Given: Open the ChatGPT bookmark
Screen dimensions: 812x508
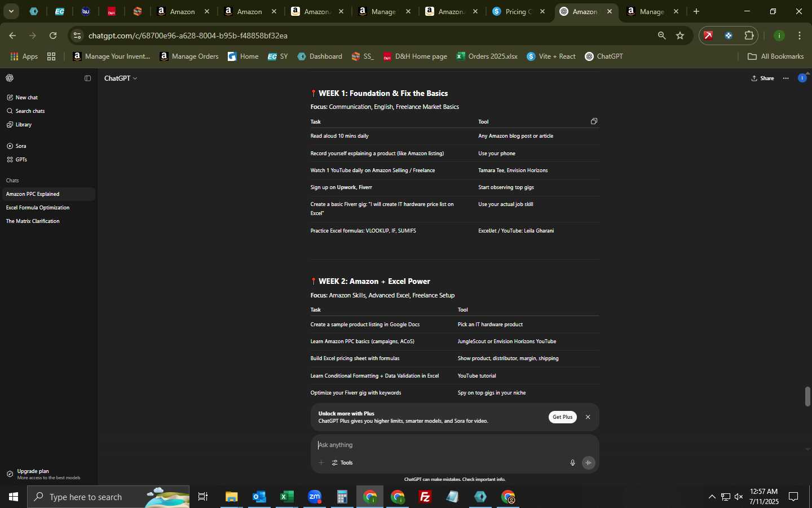Looking at the screenshot, I should point(604,56).
